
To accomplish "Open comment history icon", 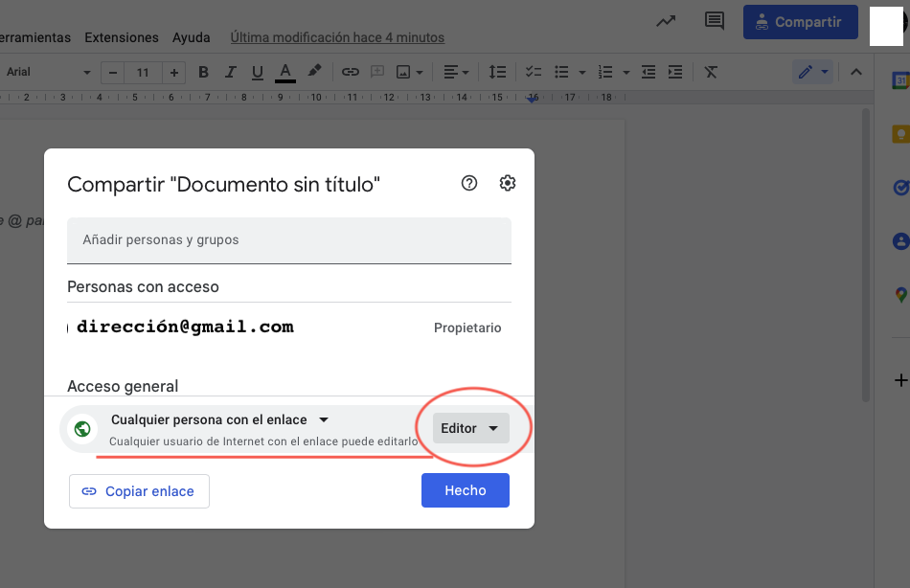I will [x=715, y=21].
